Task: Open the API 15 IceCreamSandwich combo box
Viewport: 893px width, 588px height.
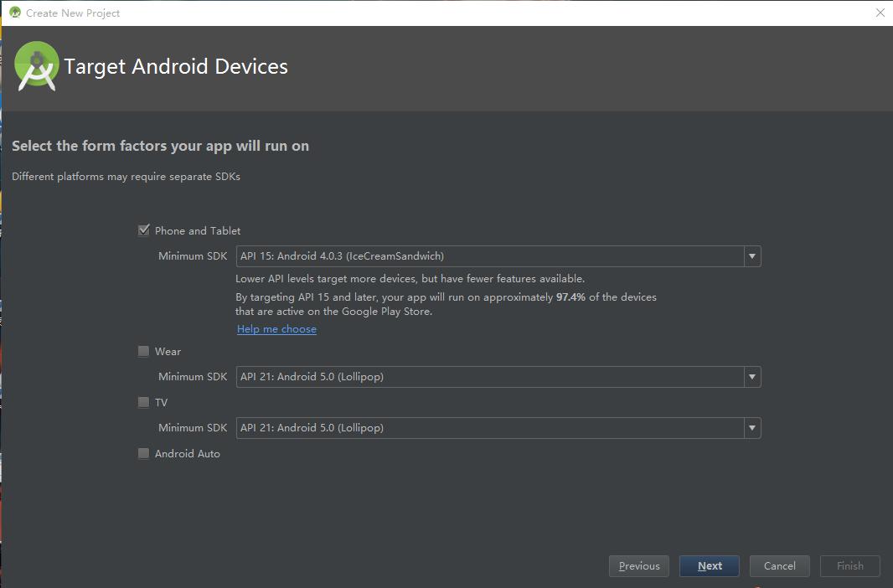Action: (x=490, y=256)
